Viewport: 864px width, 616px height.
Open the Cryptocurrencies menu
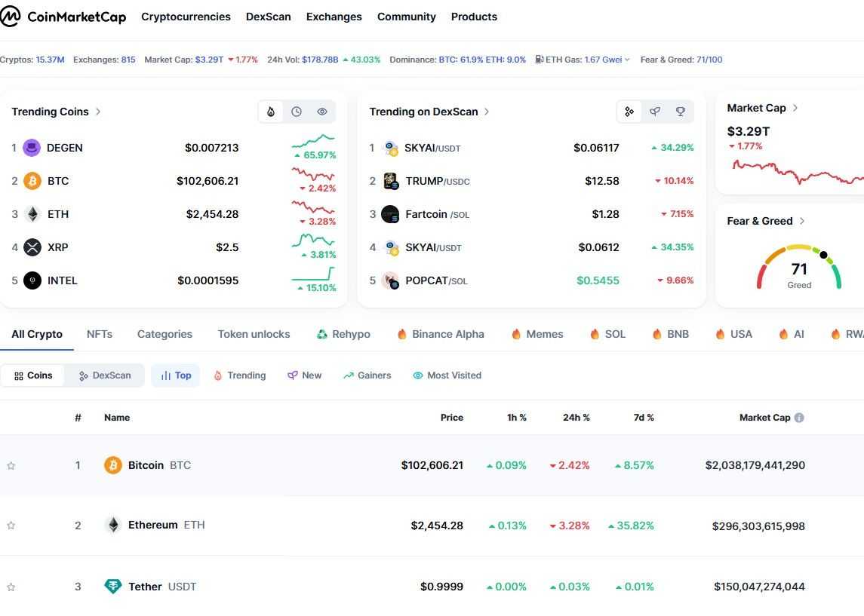coord(186,16)
